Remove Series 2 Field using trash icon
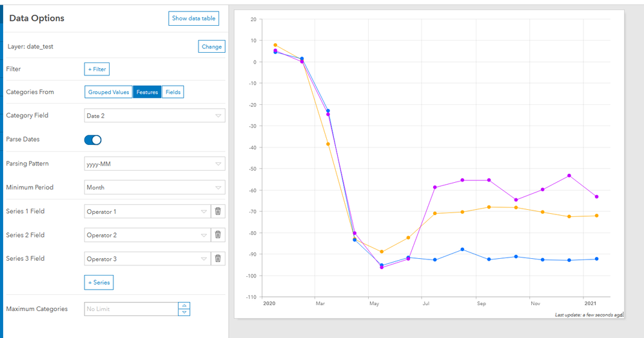The height and width of the screenshot is (338, 644). coord(218,235)
